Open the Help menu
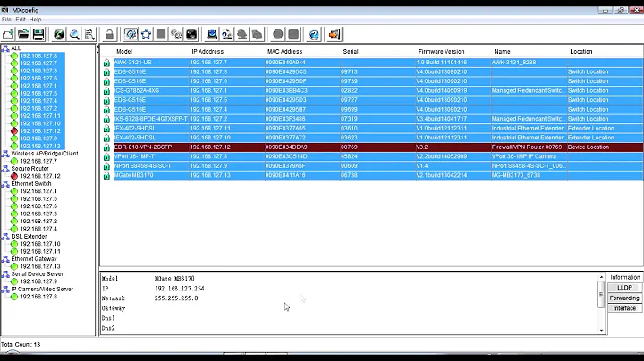Image resolution: width=644 pixels, height=361 pixels. [x=35, y=20]
